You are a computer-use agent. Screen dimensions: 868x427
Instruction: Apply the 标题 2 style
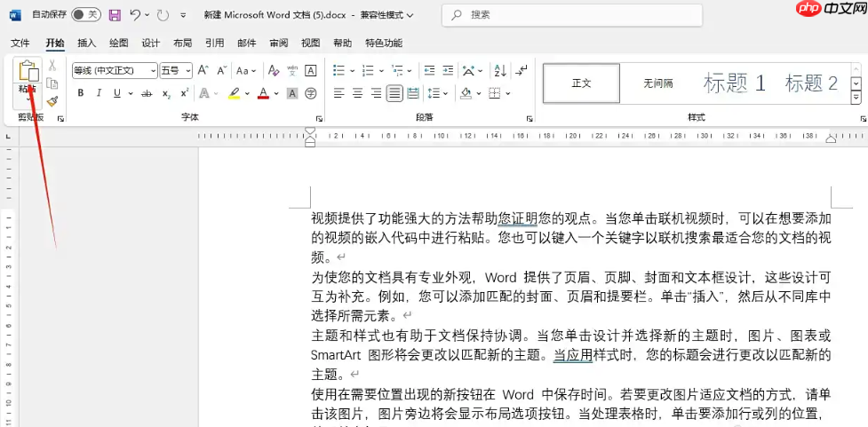click(811, 83)
